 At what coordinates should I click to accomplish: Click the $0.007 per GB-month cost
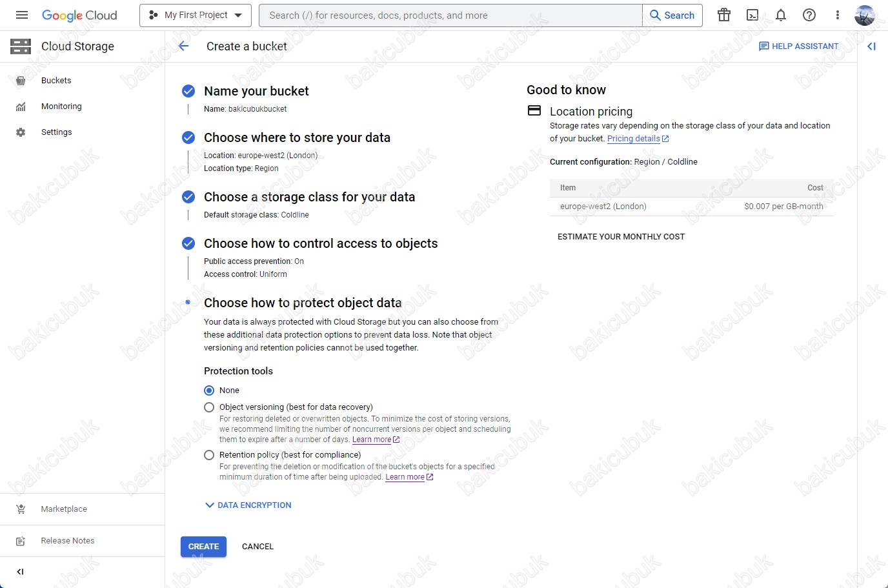783,207
